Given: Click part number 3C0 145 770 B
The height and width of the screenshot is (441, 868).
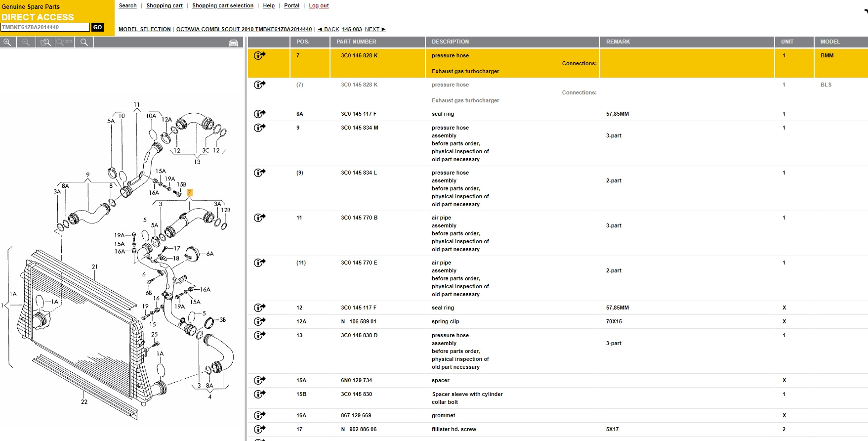Looking at the screenshot, I should tap(359, 218).
